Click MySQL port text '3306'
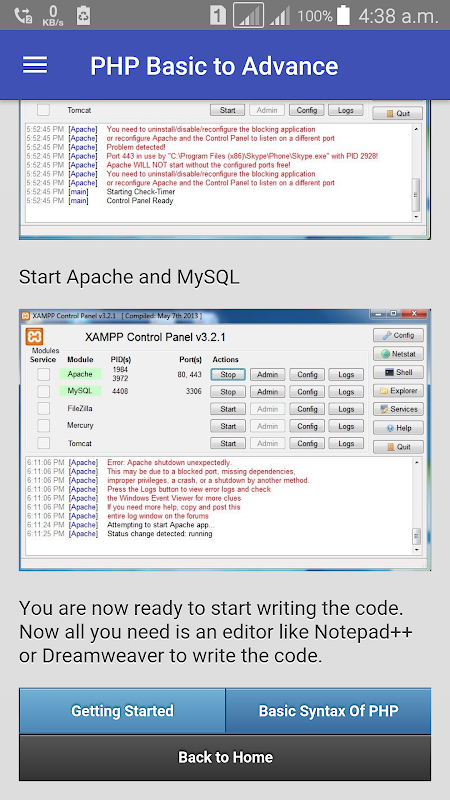 point(193,391)
